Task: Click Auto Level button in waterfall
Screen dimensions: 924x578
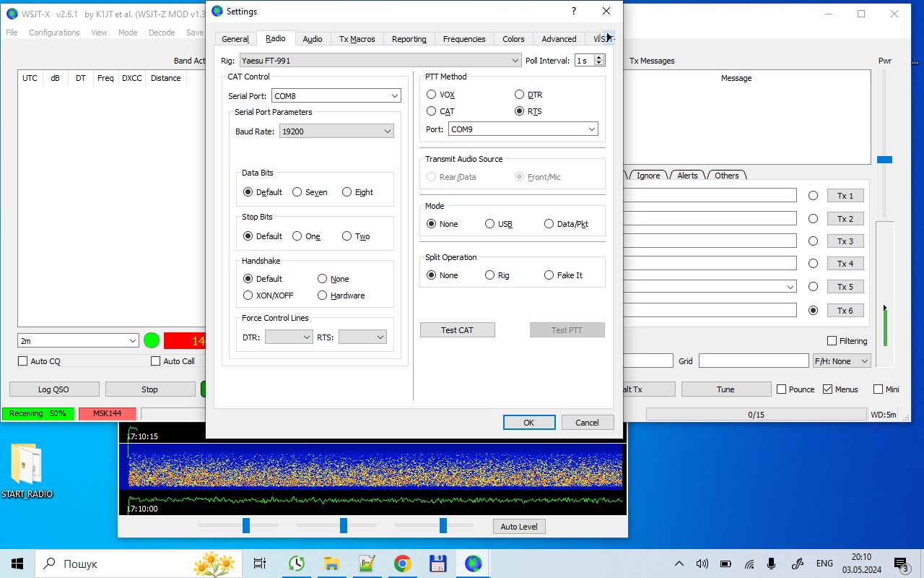Action: pos(519,527)
